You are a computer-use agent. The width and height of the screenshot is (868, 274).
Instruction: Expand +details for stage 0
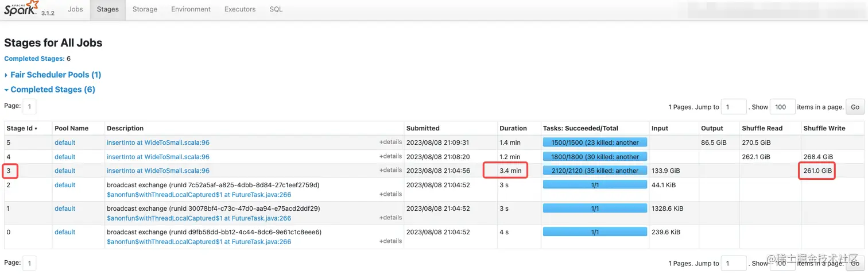pos(390,241)
